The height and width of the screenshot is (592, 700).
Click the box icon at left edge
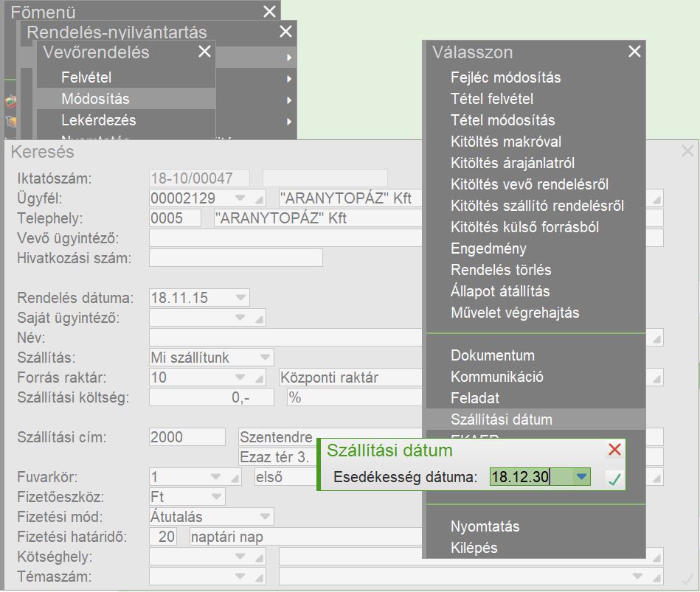tap(11, 122)
